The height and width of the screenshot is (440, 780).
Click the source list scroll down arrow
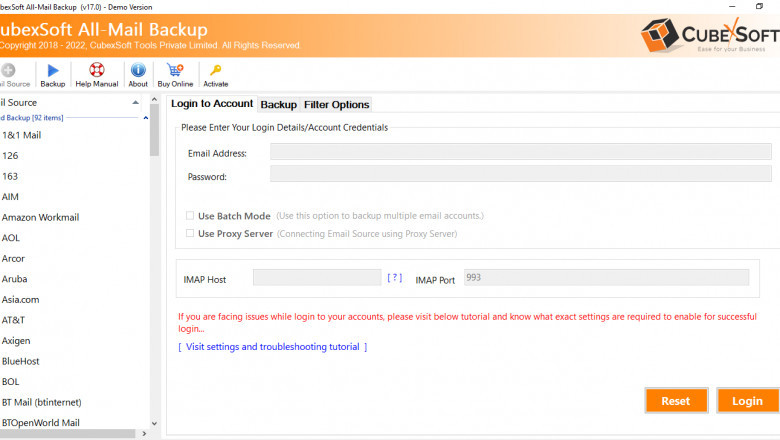(154, 424)
